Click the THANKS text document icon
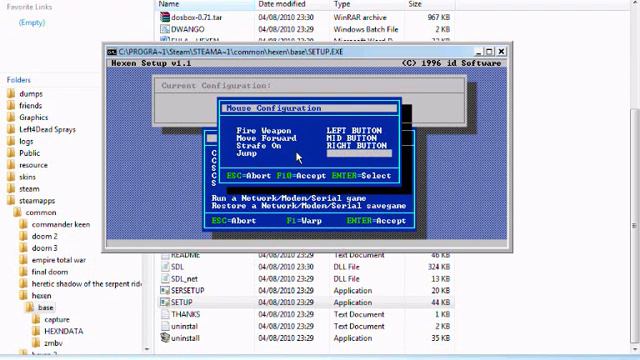The height and width of the screenshot is (360, 640). [x=165, y=314]
